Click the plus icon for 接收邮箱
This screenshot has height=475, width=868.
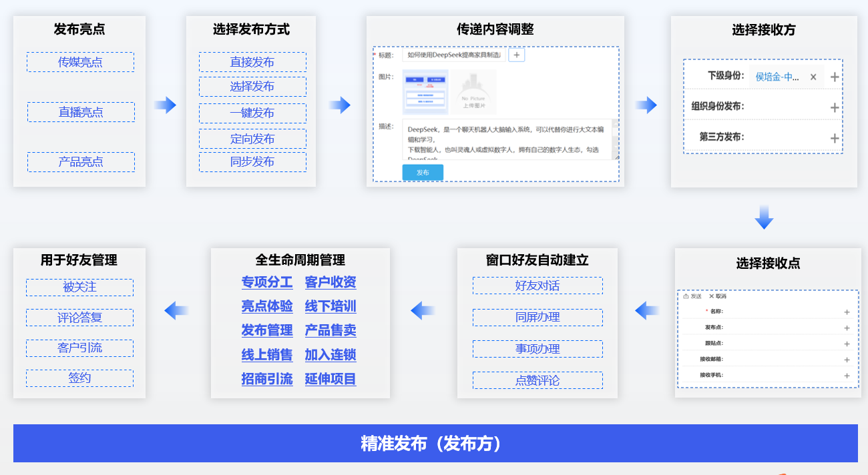pos(847,360)
